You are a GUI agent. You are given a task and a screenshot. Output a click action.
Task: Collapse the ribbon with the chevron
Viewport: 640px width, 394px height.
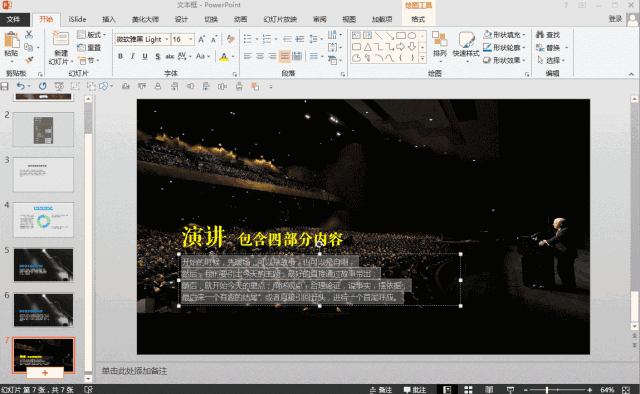coord(631,74)
